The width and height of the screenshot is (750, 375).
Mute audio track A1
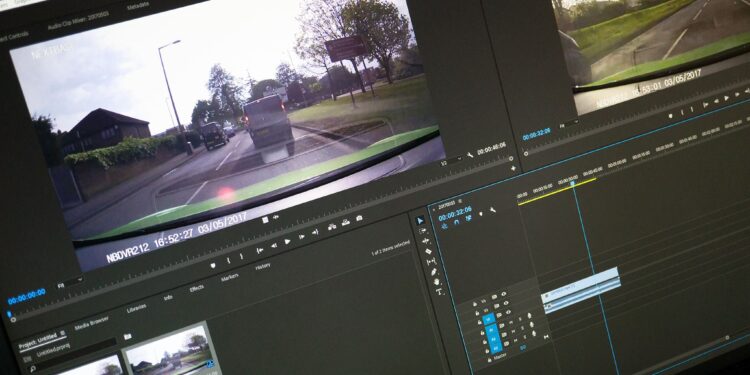click(x=511, y=322)
